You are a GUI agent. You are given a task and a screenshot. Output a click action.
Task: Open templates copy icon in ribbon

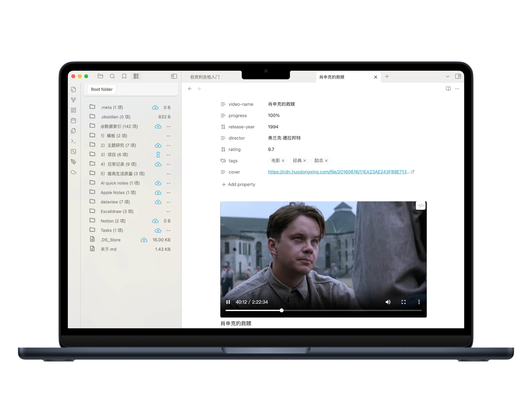73,131
